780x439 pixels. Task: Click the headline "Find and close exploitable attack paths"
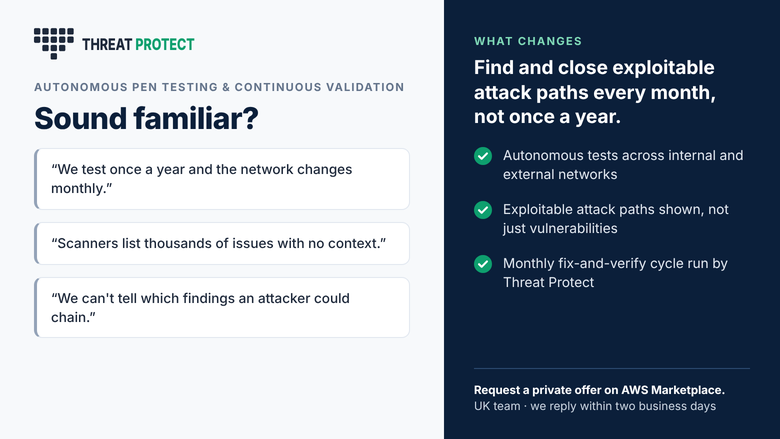tap(594, 92)
